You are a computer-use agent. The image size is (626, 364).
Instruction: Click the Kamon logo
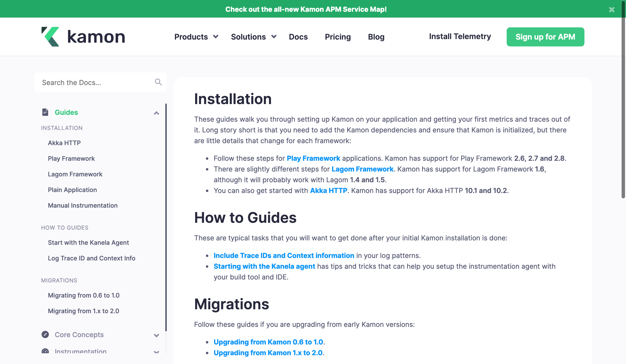point(83,37)
